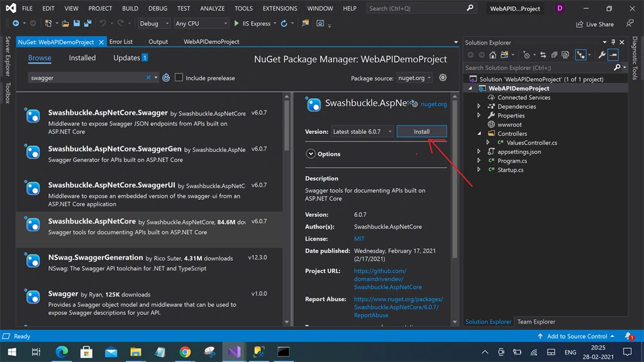Image resolution: width=644 pixels, height=362 pixels.
Task: Open the Report Abuse link
Action: tap(398, 307)
